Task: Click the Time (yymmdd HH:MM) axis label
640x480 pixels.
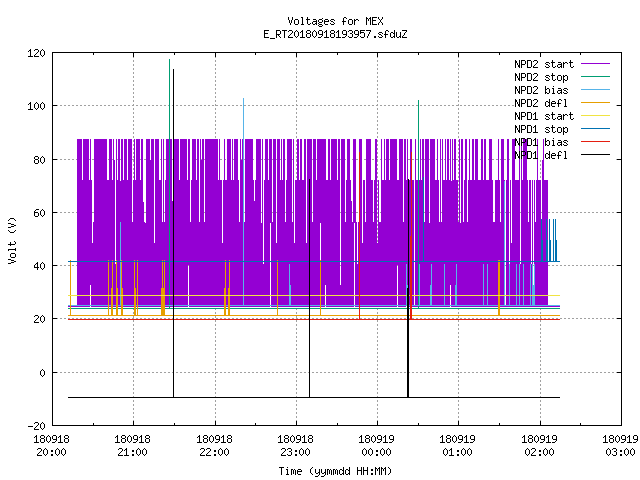Action: pos(335,471)
